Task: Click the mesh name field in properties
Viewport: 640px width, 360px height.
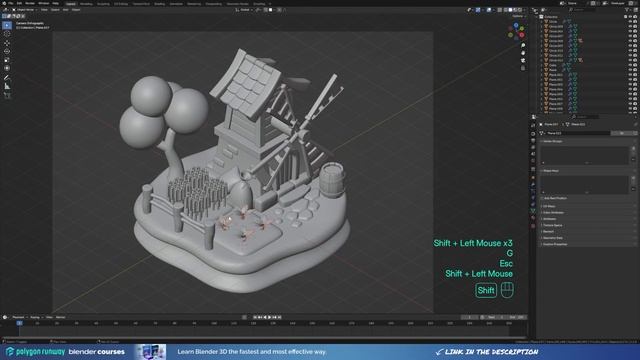Action: (x=578, y=133)
